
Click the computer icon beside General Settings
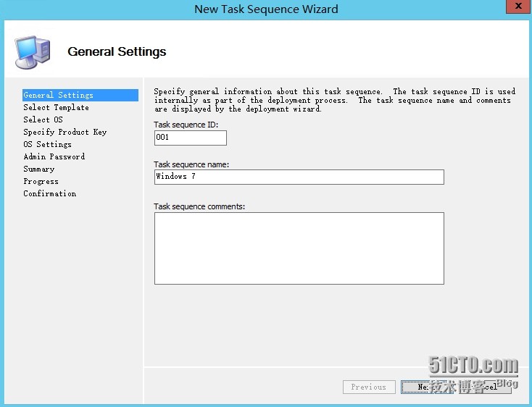[32, 52]
